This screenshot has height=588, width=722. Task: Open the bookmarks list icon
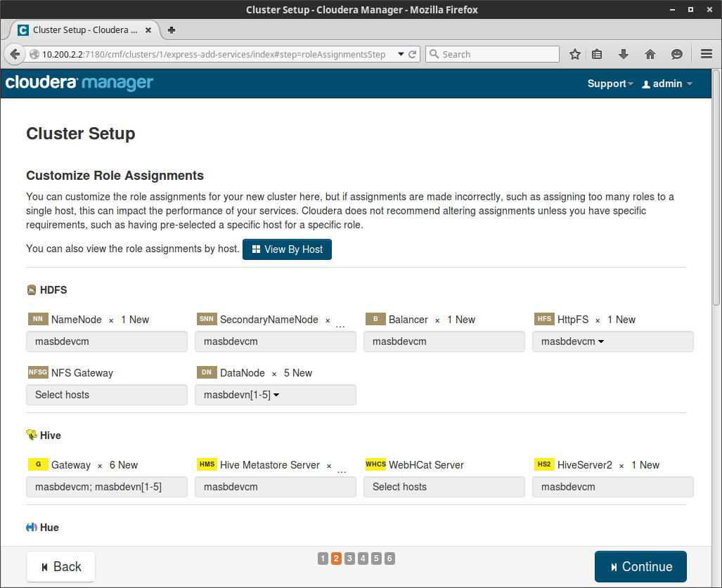pos(597,54)
